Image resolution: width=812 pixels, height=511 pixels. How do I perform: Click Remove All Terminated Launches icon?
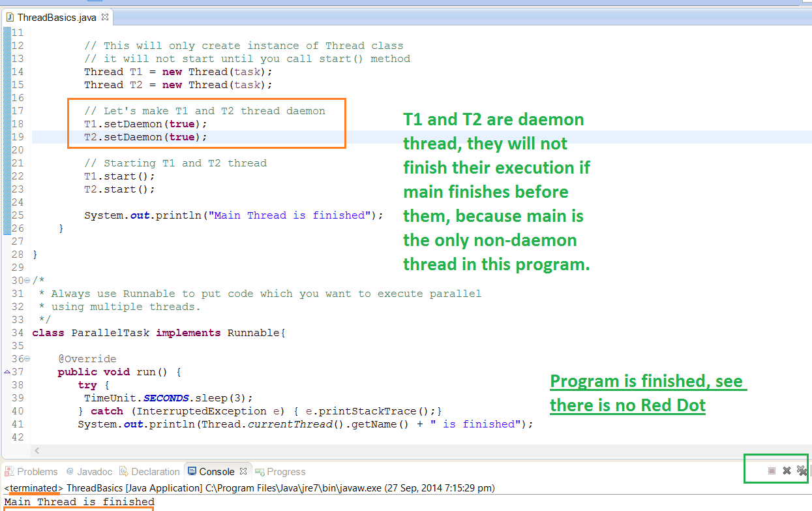(802, 471)
